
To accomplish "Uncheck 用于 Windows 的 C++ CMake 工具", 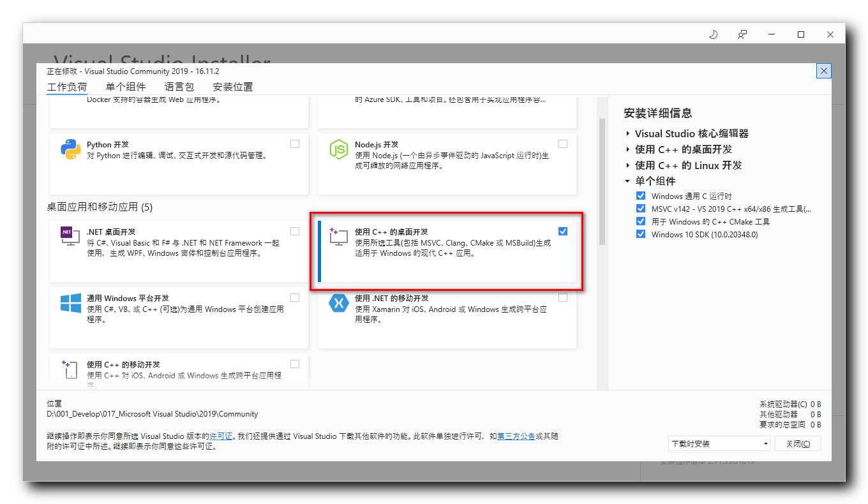I will pos(641,221).
